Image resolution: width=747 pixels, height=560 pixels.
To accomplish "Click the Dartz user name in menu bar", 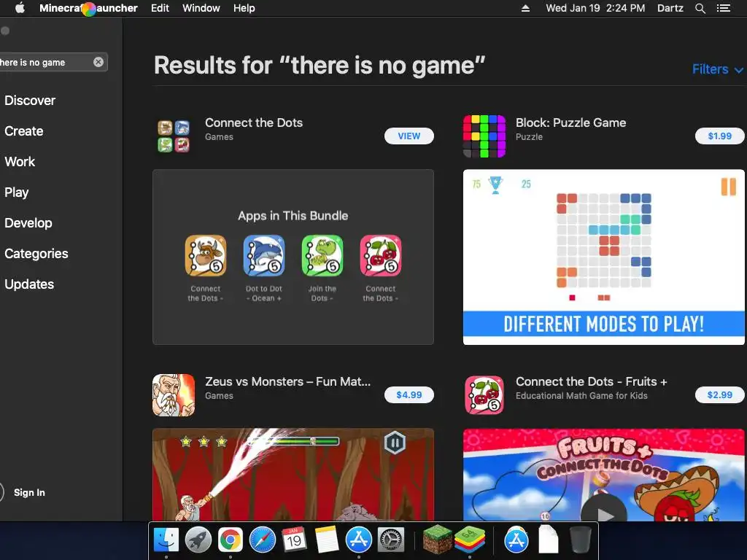I will coord(670,8).
